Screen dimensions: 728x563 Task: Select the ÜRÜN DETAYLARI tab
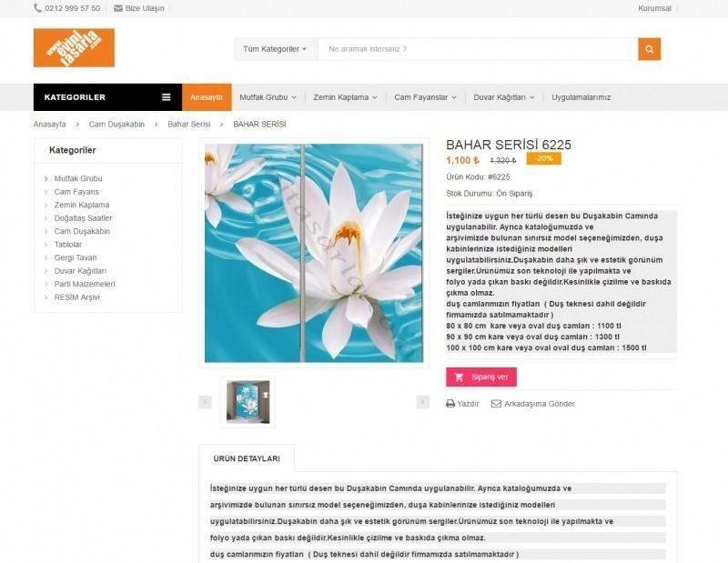247,458
